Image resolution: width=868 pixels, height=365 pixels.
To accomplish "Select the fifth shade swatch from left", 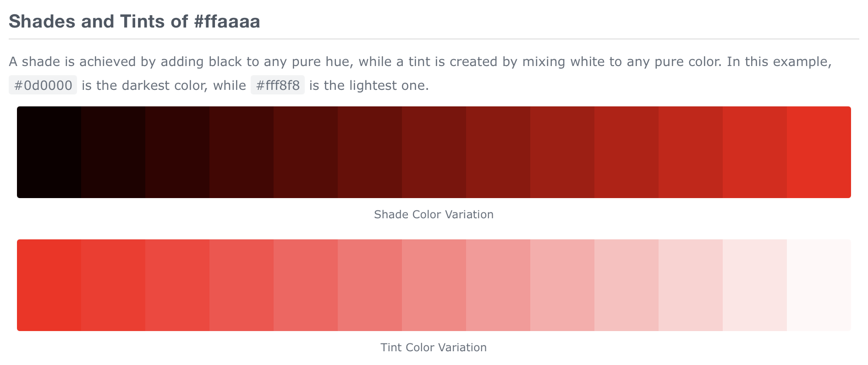I will point(306,152).
